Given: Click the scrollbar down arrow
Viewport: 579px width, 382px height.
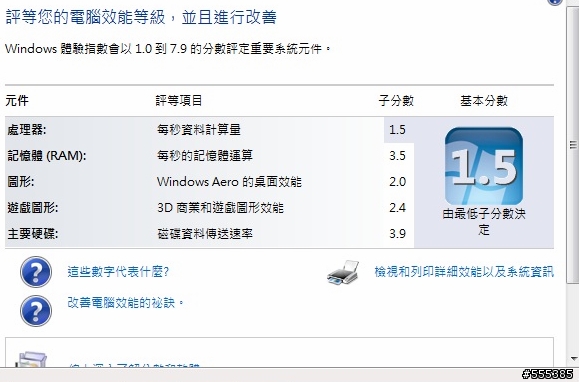Looking at the screenshot, I should (x=573, y=358).
